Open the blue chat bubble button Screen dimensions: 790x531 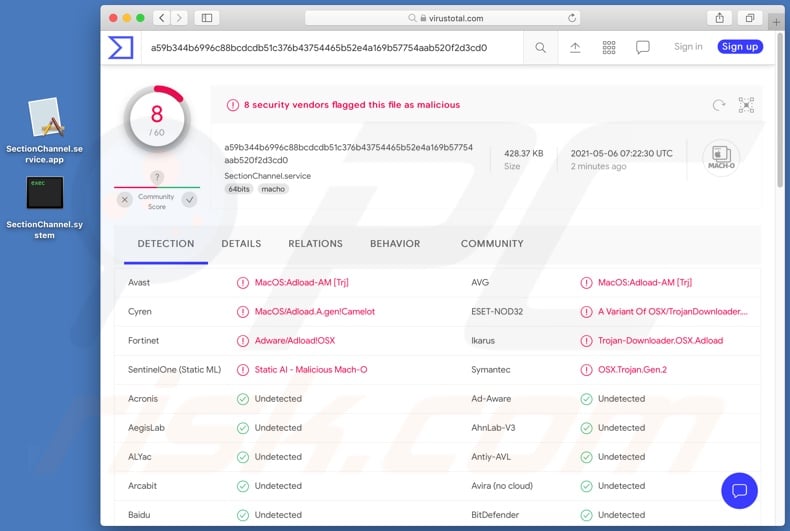click(739, 490)
